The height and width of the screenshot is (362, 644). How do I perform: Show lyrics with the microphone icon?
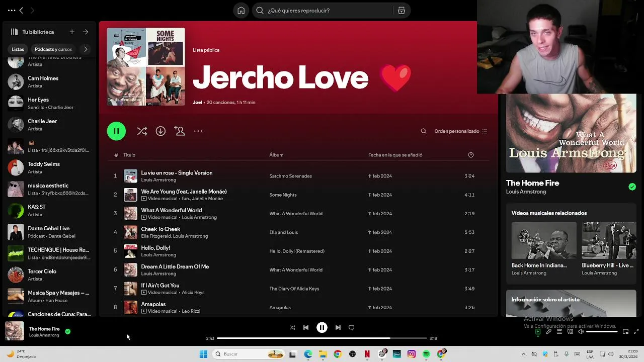(x=548, y=332)
